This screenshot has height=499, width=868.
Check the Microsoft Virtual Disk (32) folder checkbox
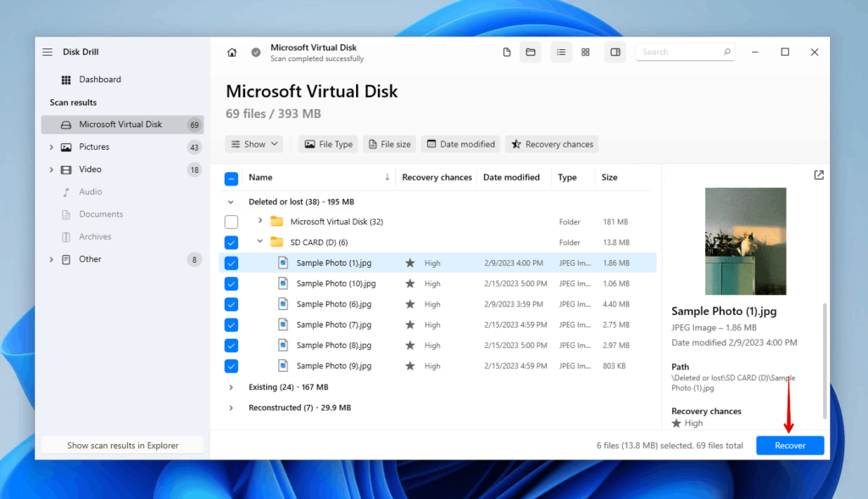pos(231,222)
